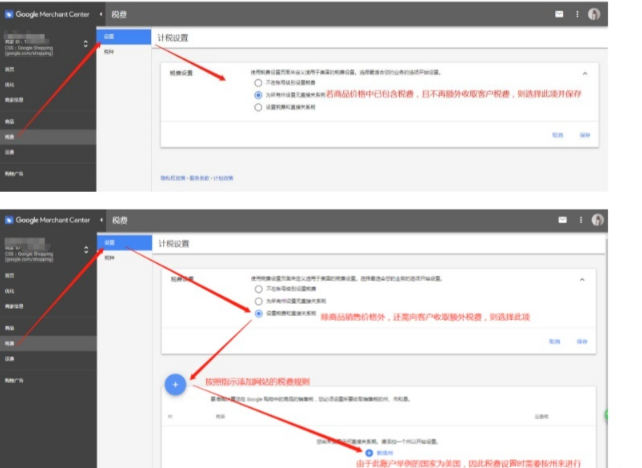642x468 pixels.
Task: Open the account avatar in the lower screenshot
Action: pos(597,220)
